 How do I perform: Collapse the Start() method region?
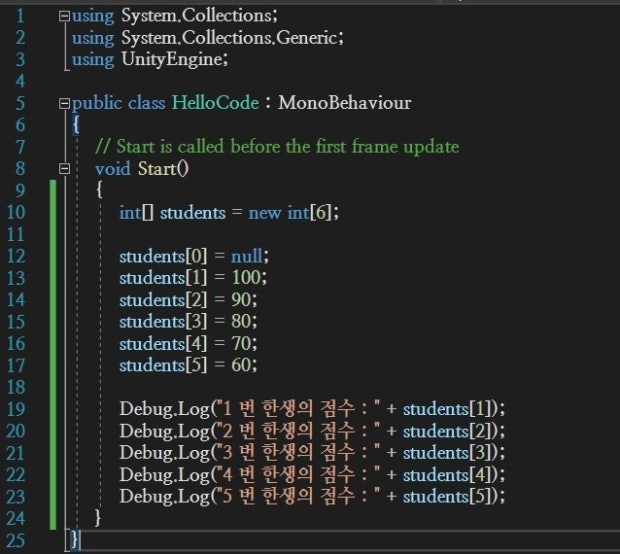point(66,169)
